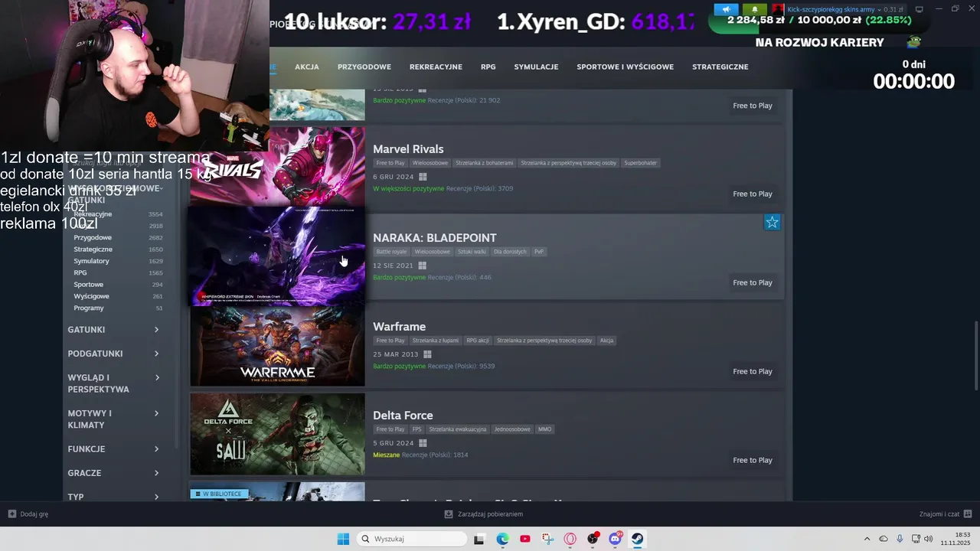Expand MOTYWY I KLIMATY filter section
980x551 pixels.
click(x=114, y=419)
